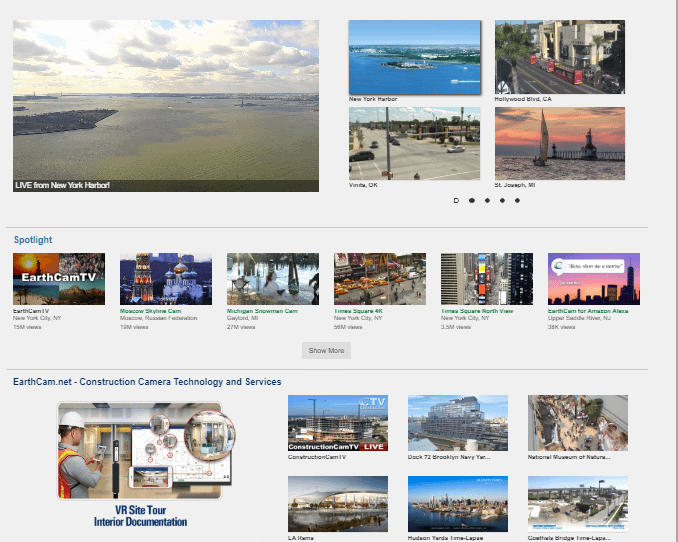Jump to the last carousel page dot
Viewport: 678px width, 542px height.
[517, 201]
